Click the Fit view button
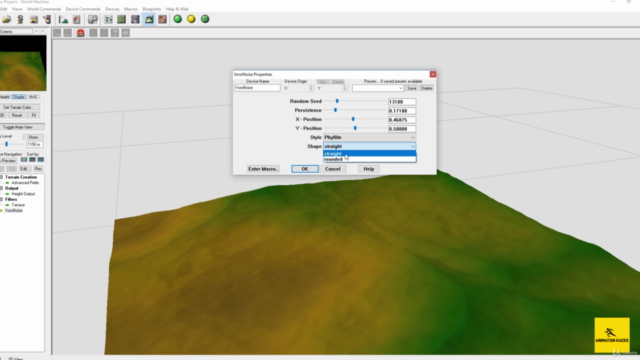The height and width of the screenshot is (360, 640). (34, 116)
